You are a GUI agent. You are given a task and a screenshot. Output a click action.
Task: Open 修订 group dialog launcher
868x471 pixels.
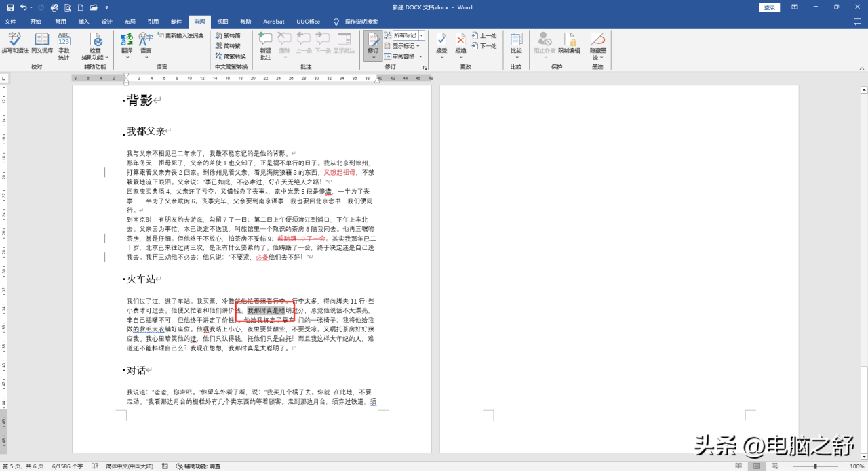(x=425, y=68)
